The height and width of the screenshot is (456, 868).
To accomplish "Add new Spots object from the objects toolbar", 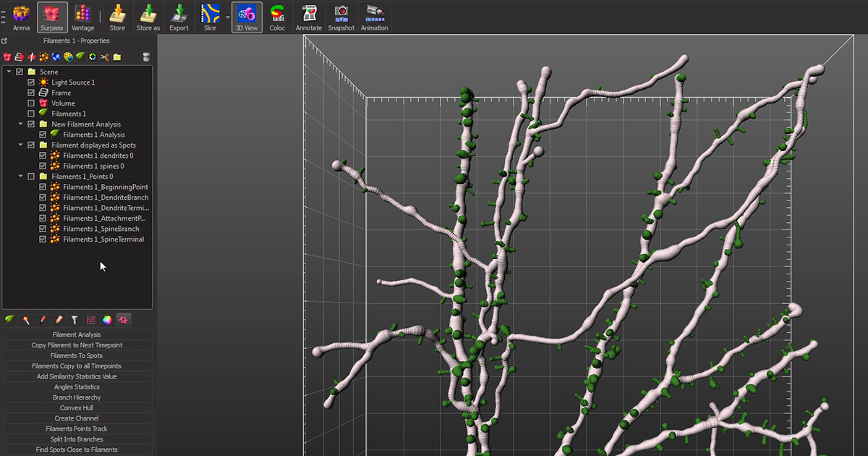I will pyautogui.click(x=44, y=56).
